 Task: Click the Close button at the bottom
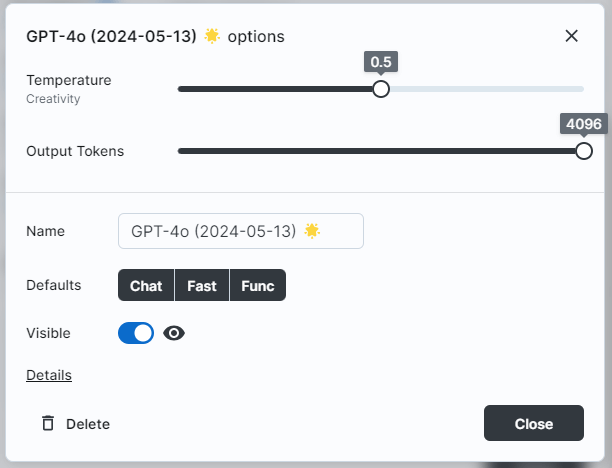(534, 423)
